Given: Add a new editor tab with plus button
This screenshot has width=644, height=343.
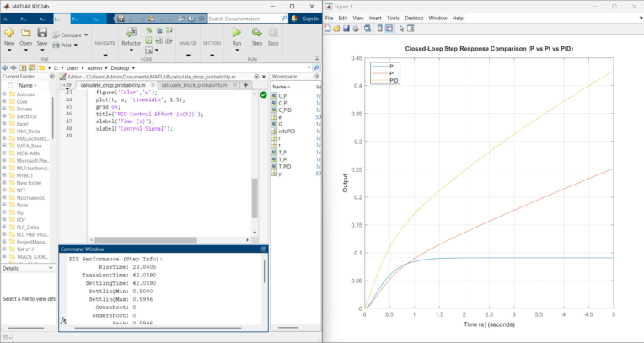Looking at the screenshot, I should pos(245,85).
